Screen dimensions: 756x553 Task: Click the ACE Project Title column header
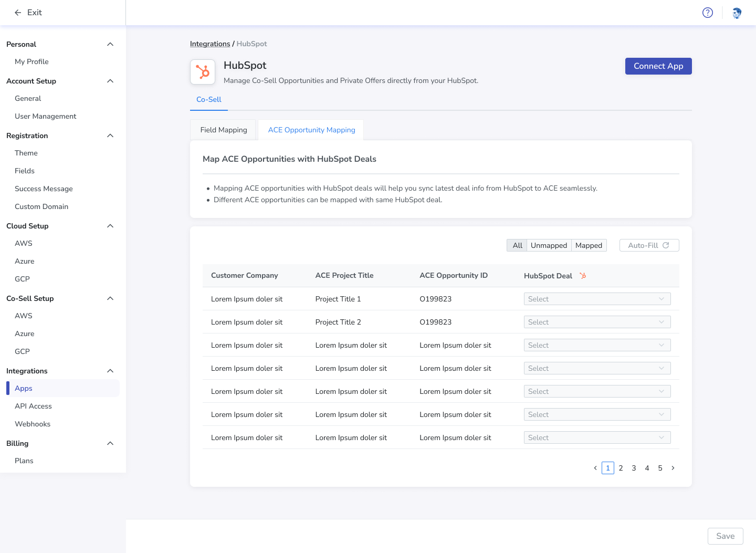coord(344,275)
